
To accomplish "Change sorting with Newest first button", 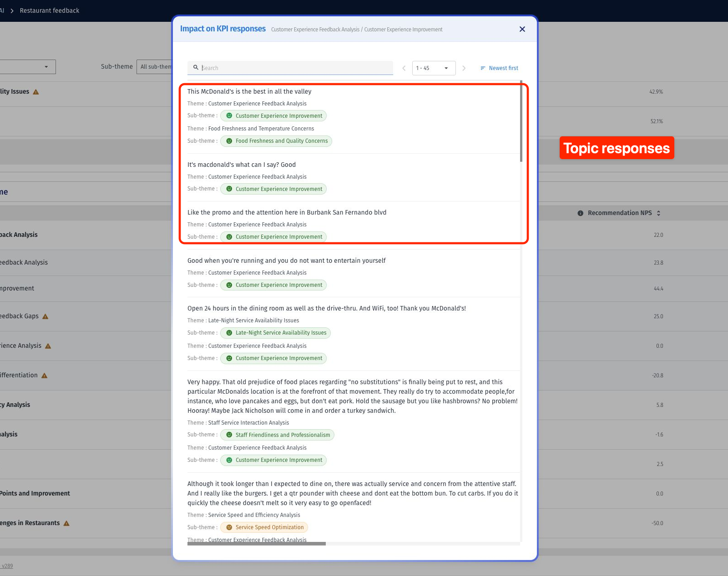I will tap(499, 68).
